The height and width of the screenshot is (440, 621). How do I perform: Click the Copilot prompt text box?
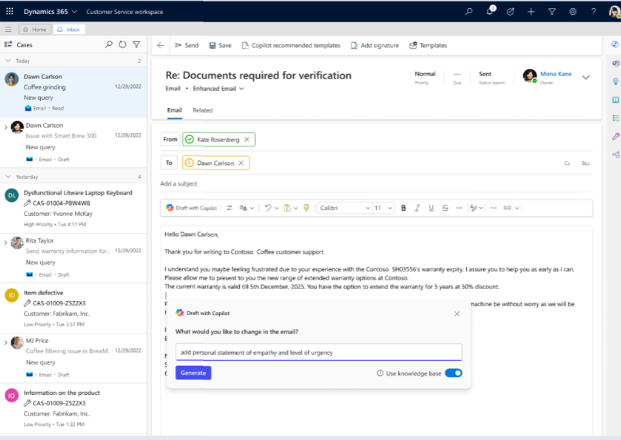coord(319,352)
